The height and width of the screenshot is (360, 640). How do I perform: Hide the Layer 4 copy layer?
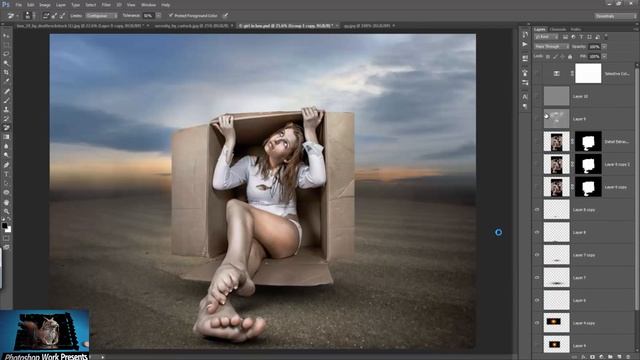[537, 323]
